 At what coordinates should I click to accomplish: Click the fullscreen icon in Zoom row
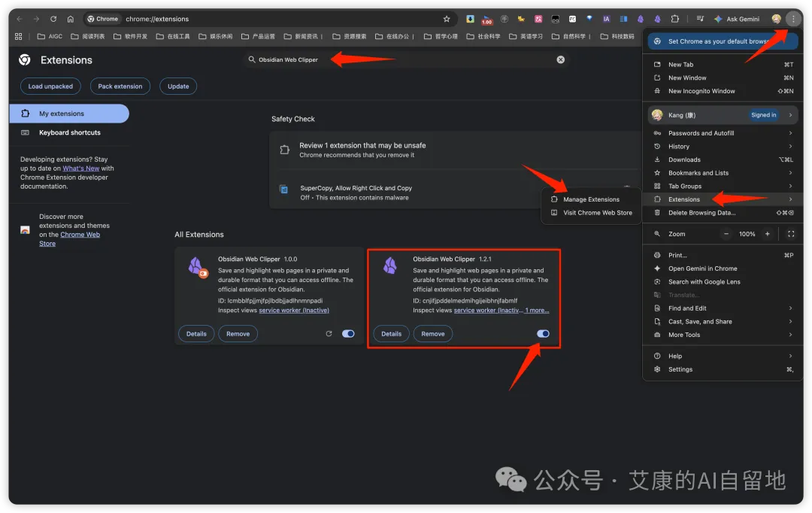(x=790, y=234)
